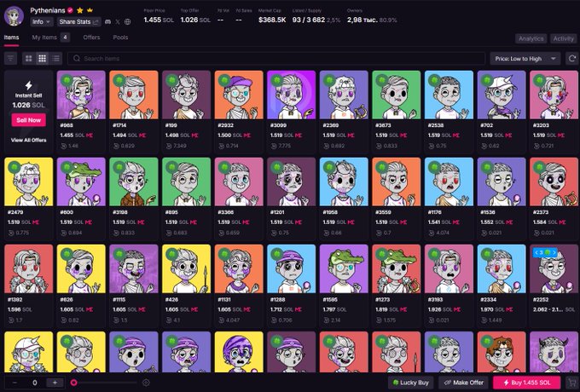Increase sweep count with plus button
Image resolution: width=580 pixels, height=392 pixels.
click(x=55, y=383)
